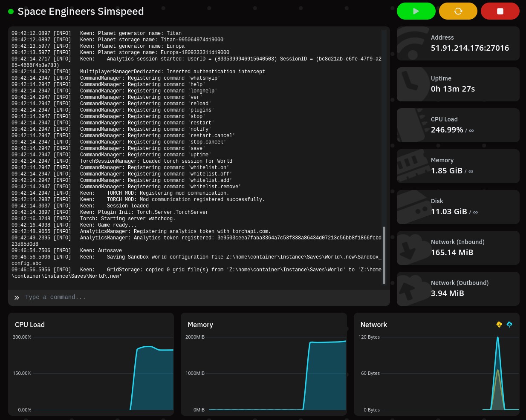Start the server with the green play button
The width and height of the screenshot is (526, 420).
[416, 11]
